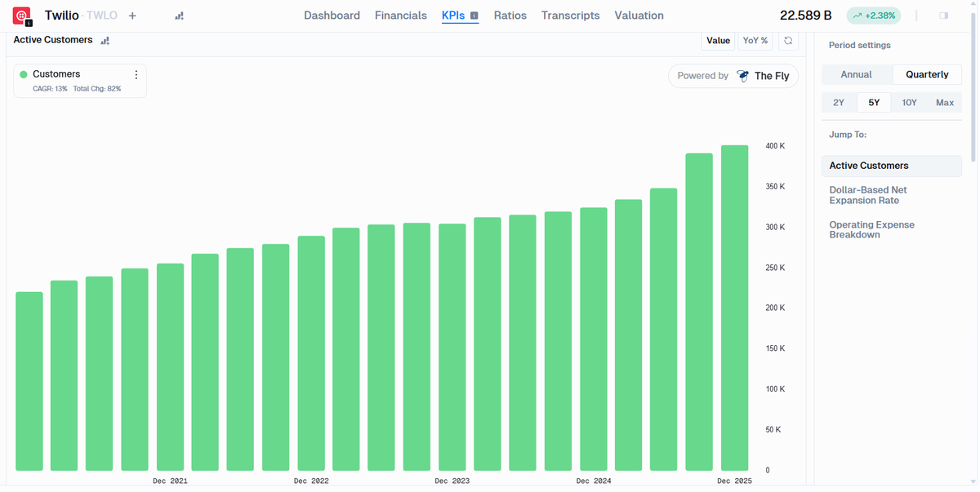Viewport: 980px width, 492px height.
Task: Open the Transcripts tab
Action: click(x=571, y=16)
